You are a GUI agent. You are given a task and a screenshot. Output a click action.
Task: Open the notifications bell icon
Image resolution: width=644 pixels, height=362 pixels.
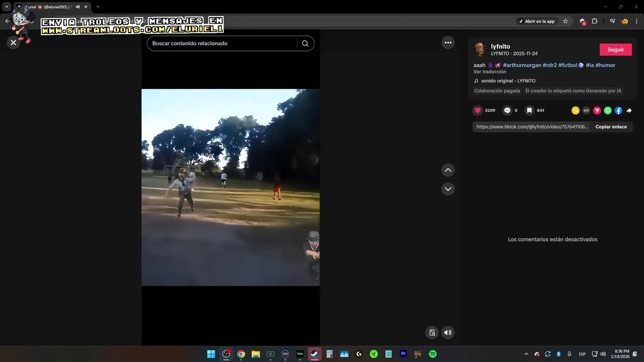click(x=635, y=354)
